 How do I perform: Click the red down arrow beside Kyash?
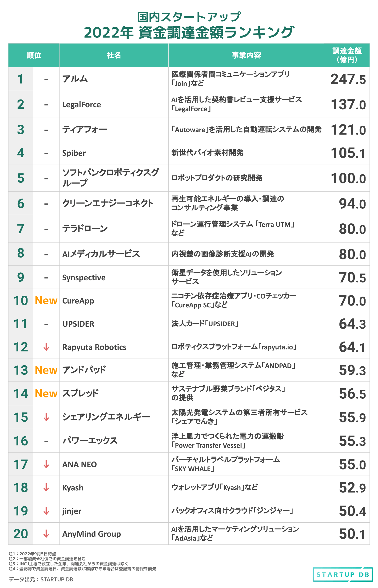tap(46, 487)
